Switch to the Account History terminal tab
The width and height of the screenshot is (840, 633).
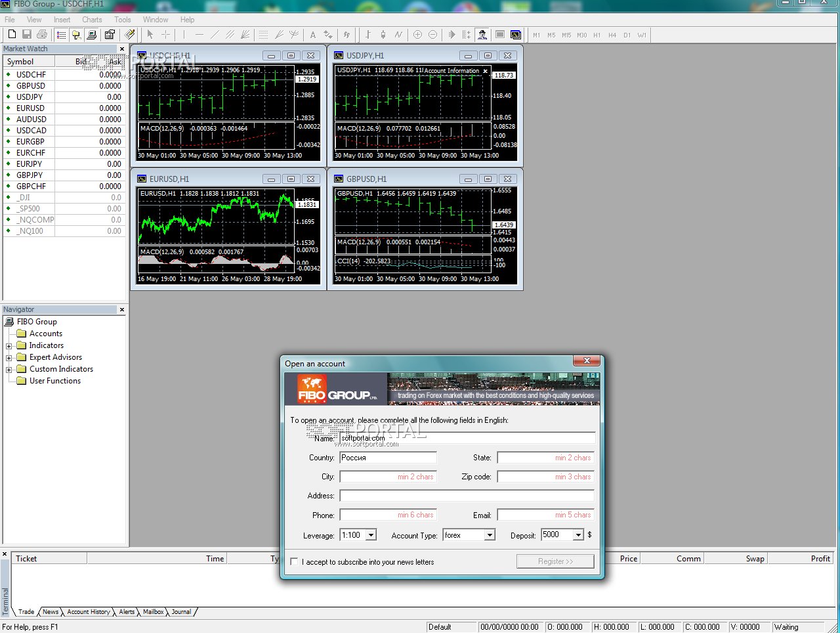pyautogui.click(x=89, y=612)
